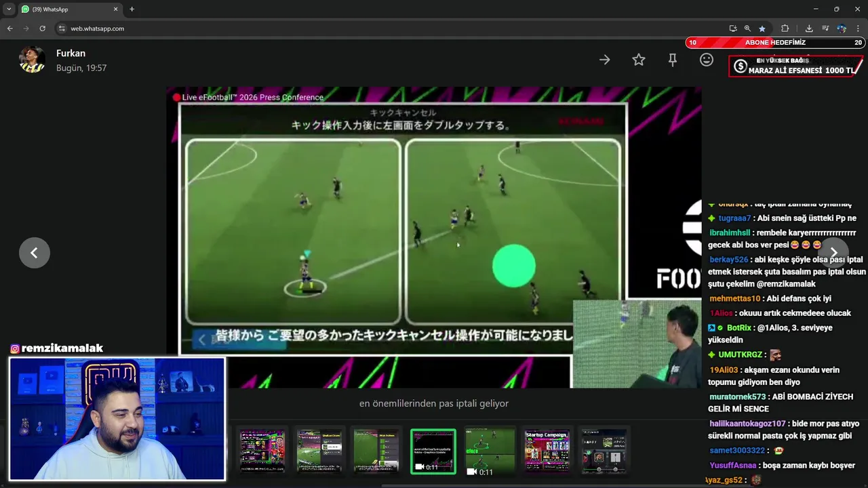Screen dimensions: 868x488
Task: Click the streamer webcam overlay
Action: click(117, 419)
